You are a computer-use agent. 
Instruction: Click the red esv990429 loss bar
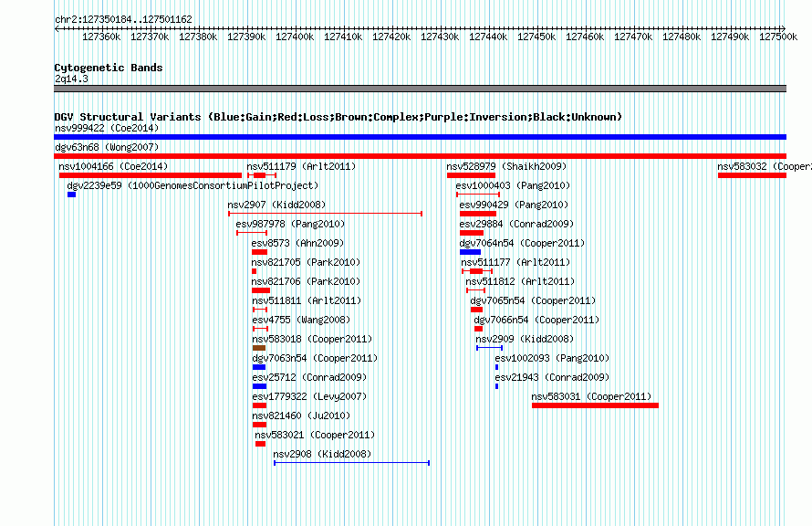pos(478,214)
